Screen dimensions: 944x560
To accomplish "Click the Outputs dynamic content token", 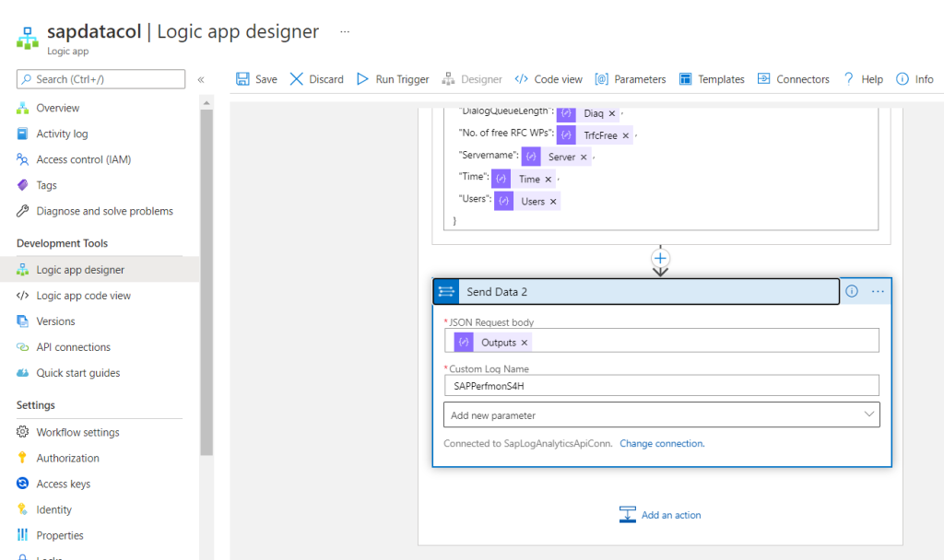I will (x=492, y=343).
